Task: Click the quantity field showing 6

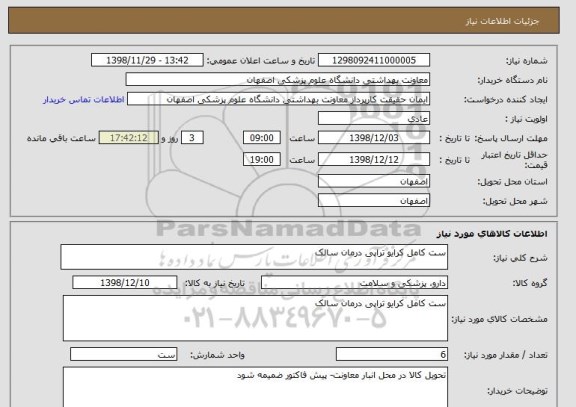Action: coord(392,354)
